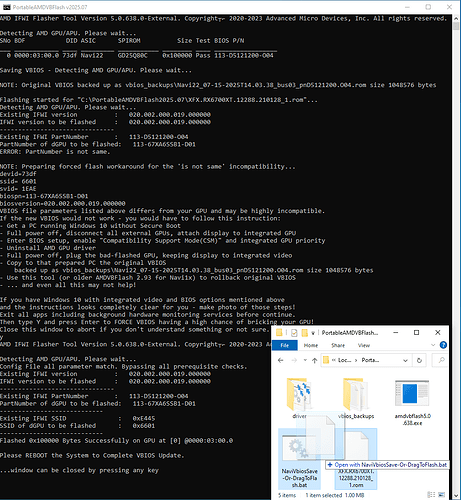Customize Quick Access Toolbar dropdown arrow
Image resolution: width=461 pixels, height=500 pixels.
tap(313, 333)
